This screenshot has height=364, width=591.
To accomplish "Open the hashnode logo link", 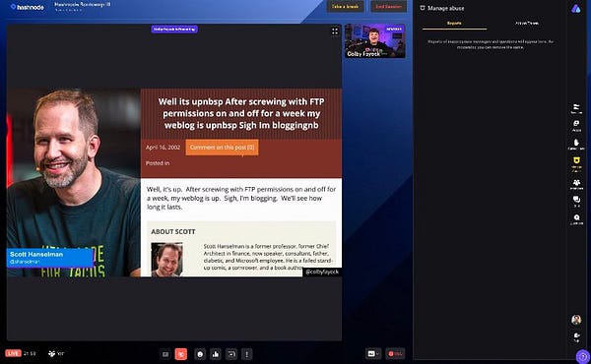I will tap(28, 7).
